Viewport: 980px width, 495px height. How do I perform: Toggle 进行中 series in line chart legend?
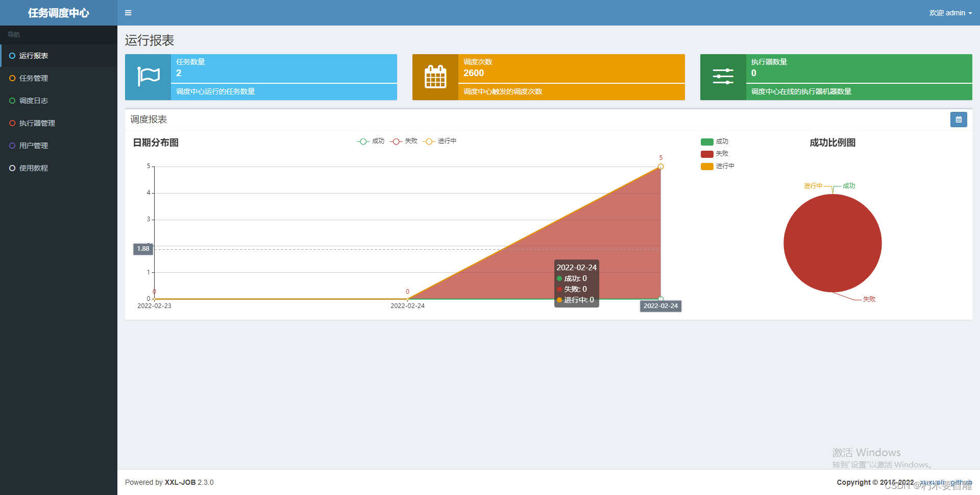tap(440, 141)
